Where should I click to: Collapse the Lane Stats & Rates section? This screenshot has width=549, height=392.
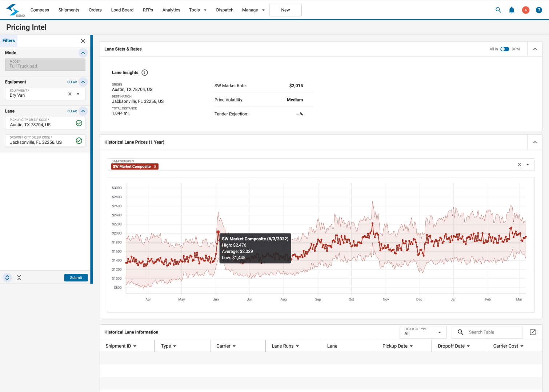[535, 49]
